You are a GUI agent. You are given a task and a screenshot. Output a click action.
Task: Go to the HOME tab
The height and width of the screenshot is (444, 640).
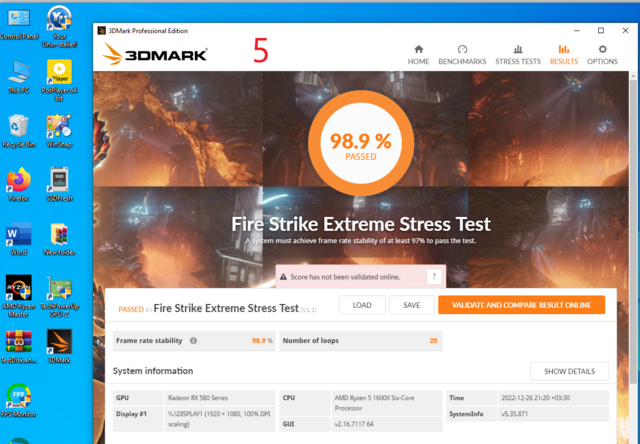point(418,55)
